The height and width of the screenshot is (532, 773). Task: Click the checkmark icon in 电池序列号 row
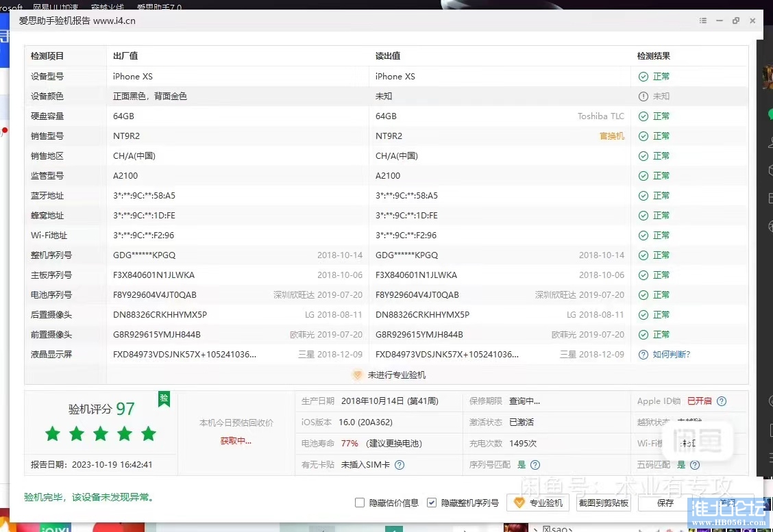point(643,295)
